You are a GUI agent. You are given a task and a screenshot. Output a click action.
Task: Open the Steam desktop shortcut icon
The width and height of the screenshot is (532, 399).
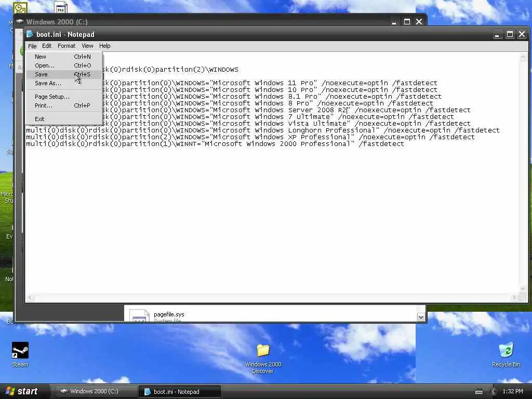point(20,351)
